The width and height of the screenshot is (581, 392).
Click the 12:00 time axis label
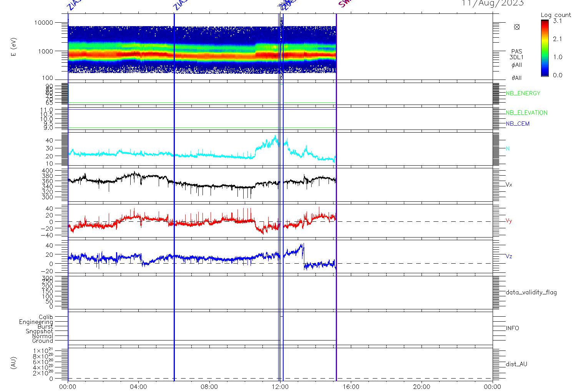click(x=280, y=387)
